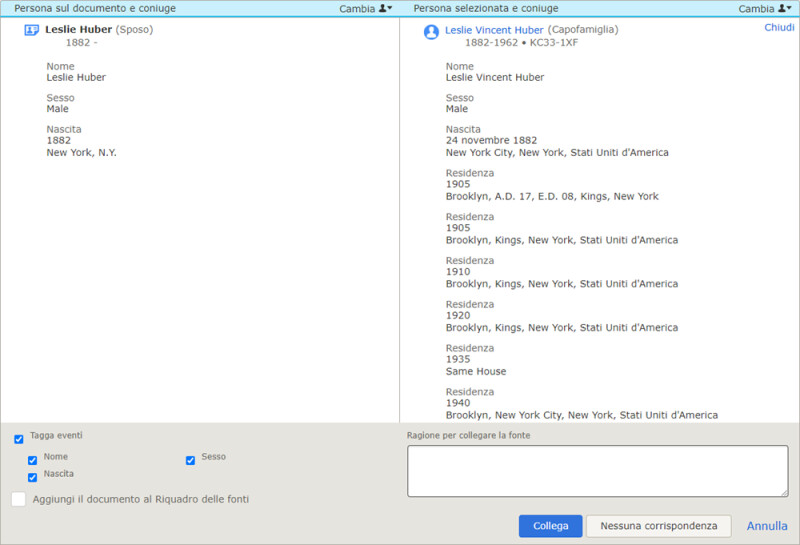Image resolution: width=800 pixels, height=545 pixels.
Task: Click the birth date 24 novembre 1882
Action: (491, 140)
